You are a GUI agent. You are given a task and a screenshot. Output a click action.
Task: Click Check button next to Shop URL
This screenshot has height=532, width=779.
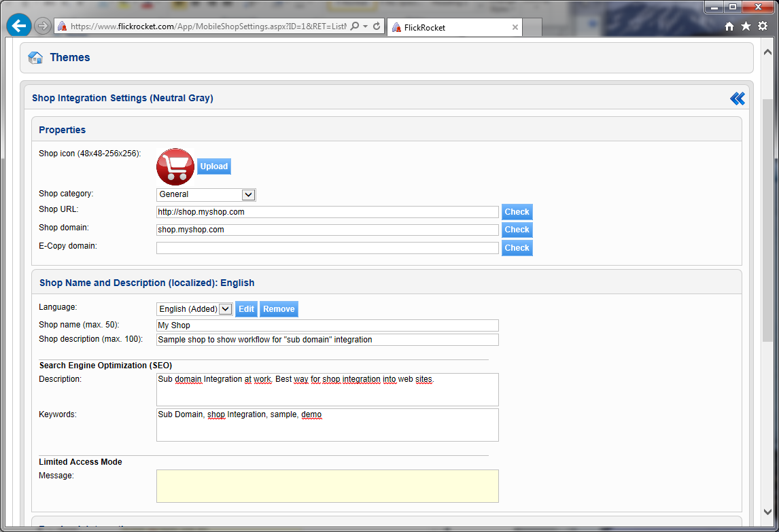517,212
